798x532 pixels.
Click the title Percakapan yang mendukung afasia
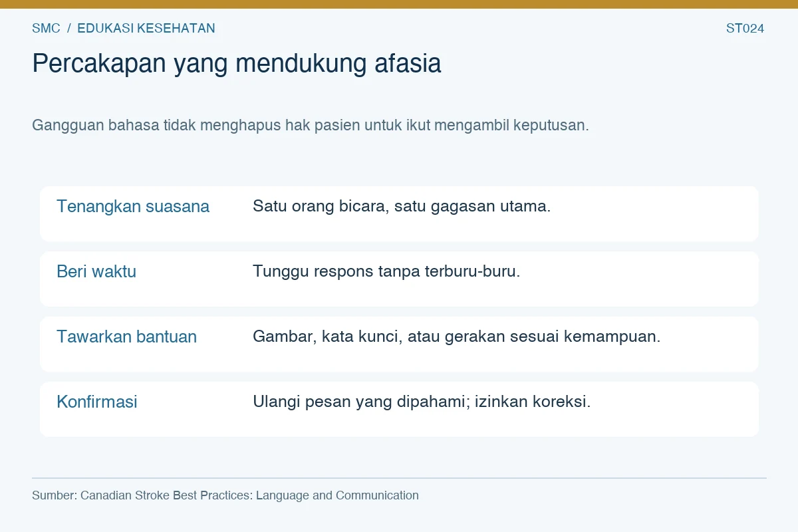pos(237,64)
